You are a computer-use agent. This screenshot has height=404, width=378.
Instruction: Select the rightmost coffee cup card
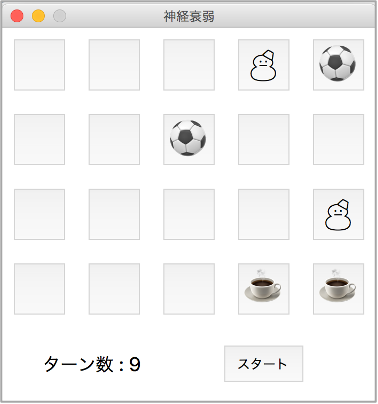click(338, 289)
